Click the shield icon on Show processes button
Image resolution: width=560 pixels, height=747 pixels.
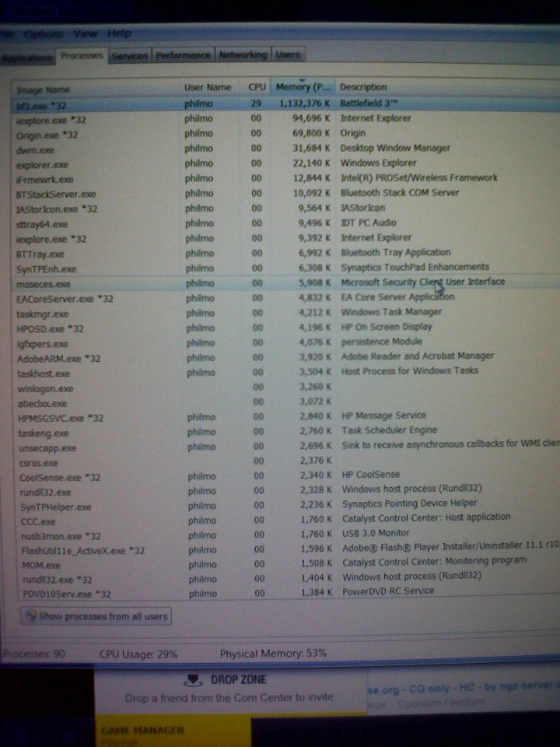pos(30,615)
